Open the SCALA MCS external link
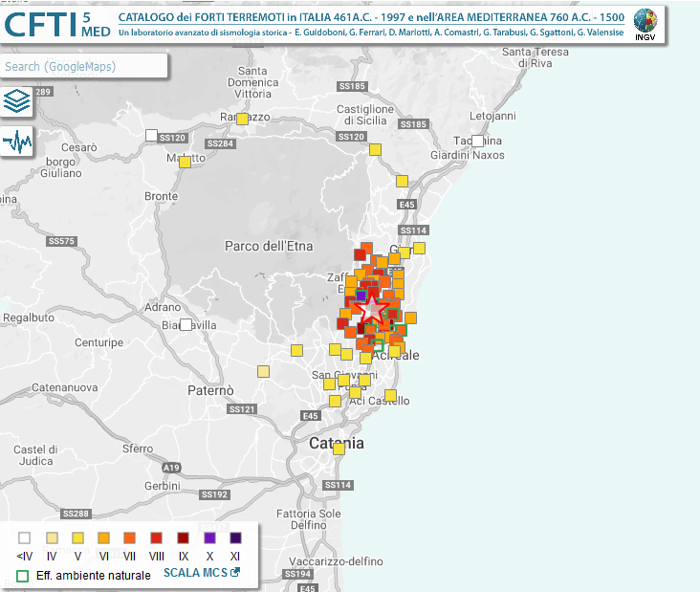The image size is (700, 592). 201,574
